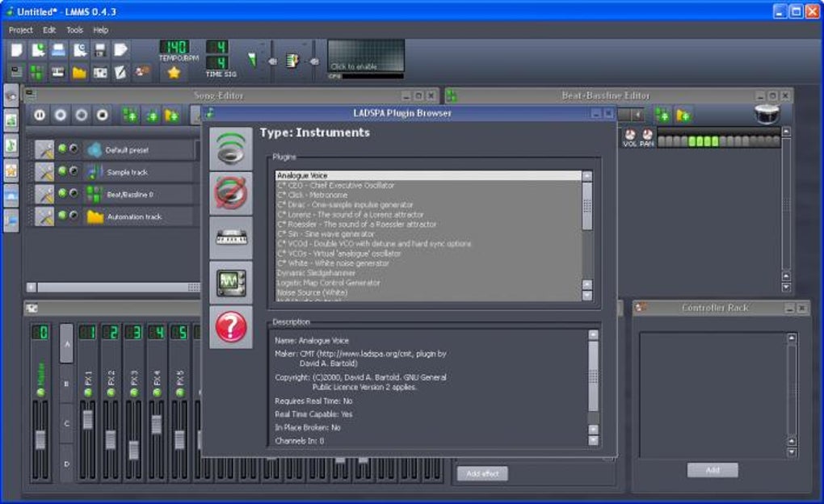The image size is (824, 504).
Task: Solo the Default preset track
Action: pyautogui.click(x=74, y=149)
